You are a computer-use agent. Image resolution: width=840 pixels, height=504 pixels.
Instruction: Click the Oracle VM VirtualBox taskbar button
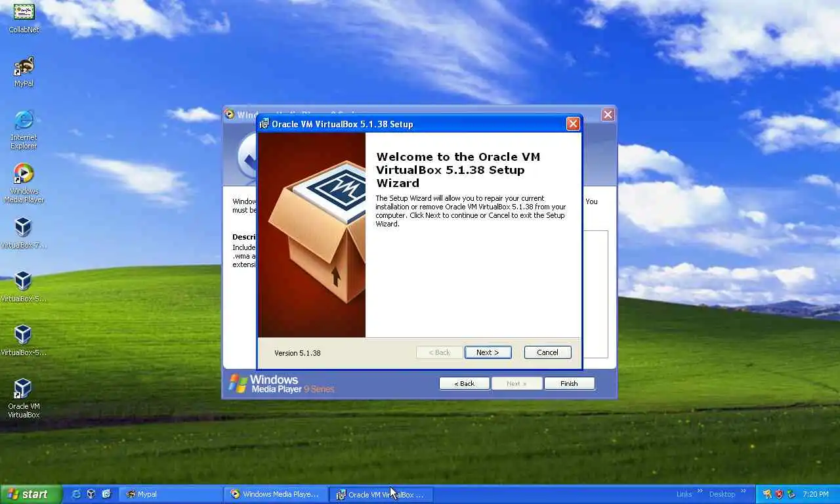381,494
